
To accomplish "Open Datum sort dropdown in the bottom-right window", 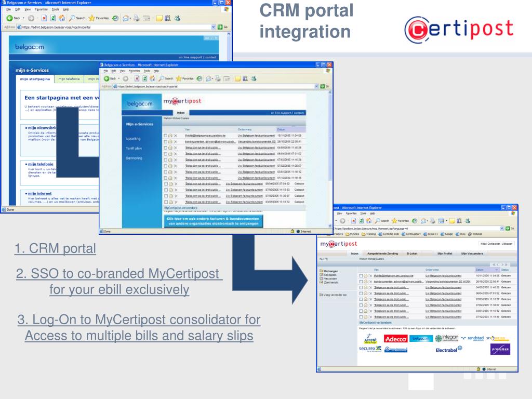I will (x=496, y=270).
